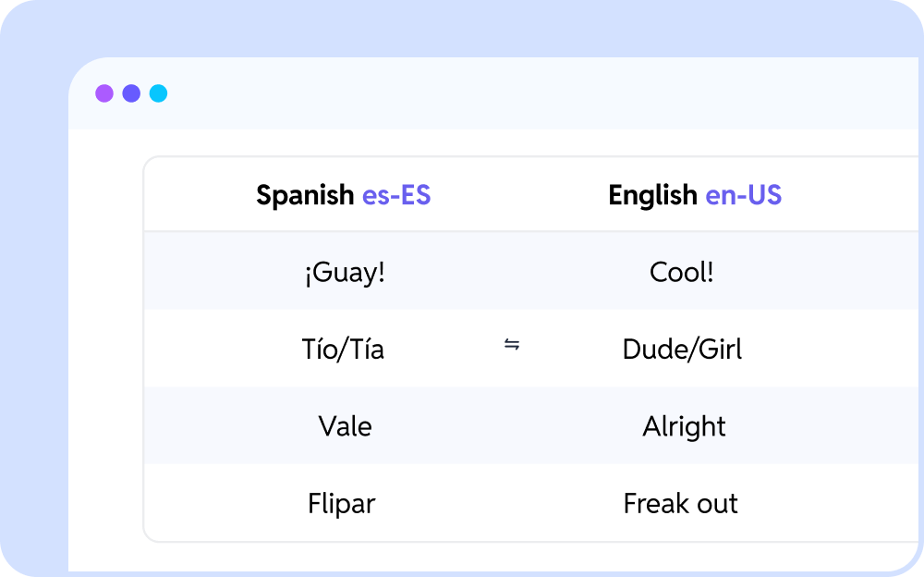Screen dimensions: 924x577
Task: Choose the "Freak out" English translation
Action: point(681,504)
